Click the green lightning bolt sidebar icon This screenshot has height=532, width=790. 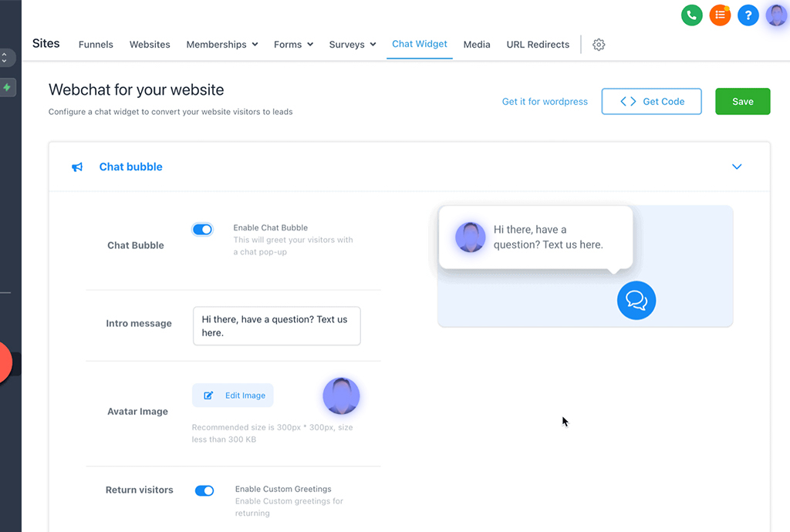pyautogui.click(x=7, y=87)
